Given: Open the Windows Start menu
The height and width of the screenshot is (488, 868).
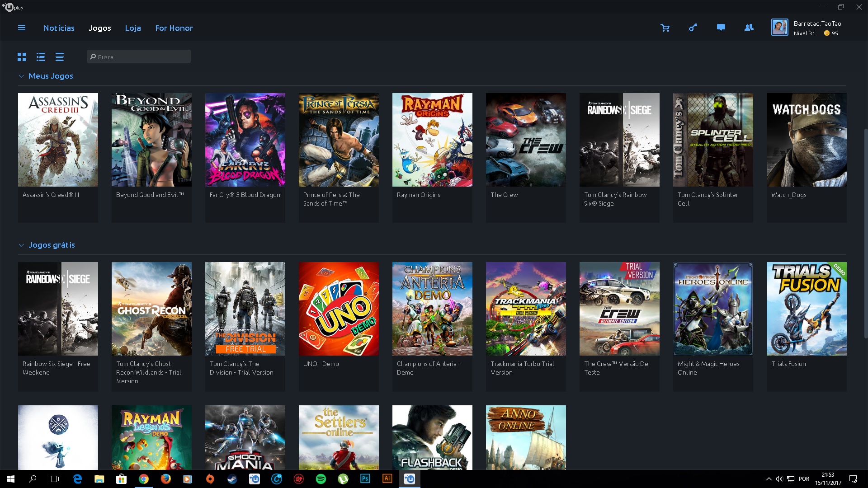Looking at the screenshot, I should (11, 479).
